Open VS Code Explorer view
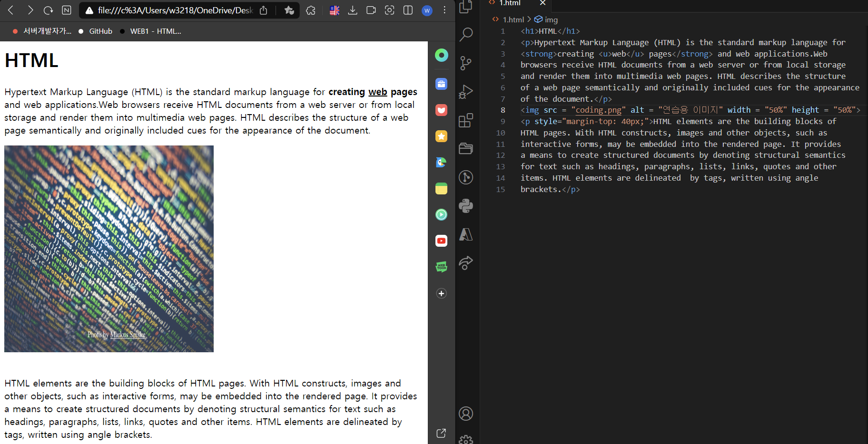 (x=466, y=6)
